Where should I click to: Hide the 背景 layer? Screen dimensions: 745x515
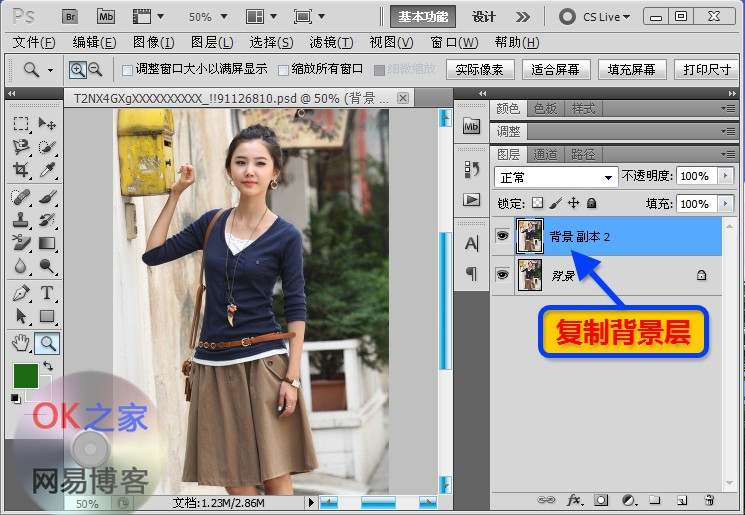pyautogui.click(x=502, y=275)
